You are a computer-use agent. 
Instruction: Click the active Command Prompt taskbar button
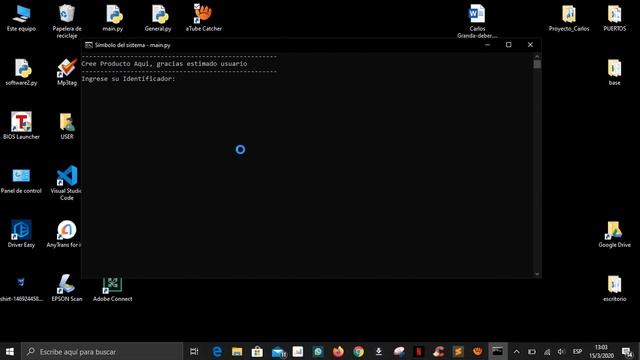[498, 351]
